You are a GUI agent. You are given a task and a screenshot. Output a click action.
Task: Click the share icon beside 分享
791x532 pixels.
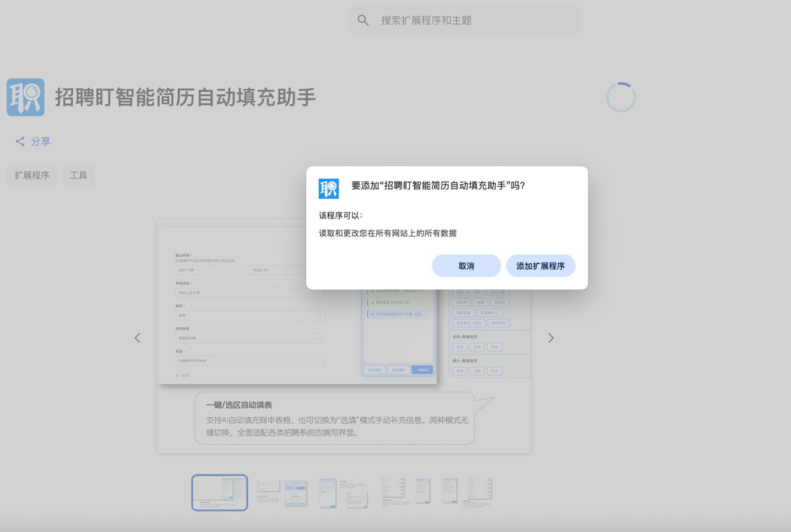click(19, 141)
